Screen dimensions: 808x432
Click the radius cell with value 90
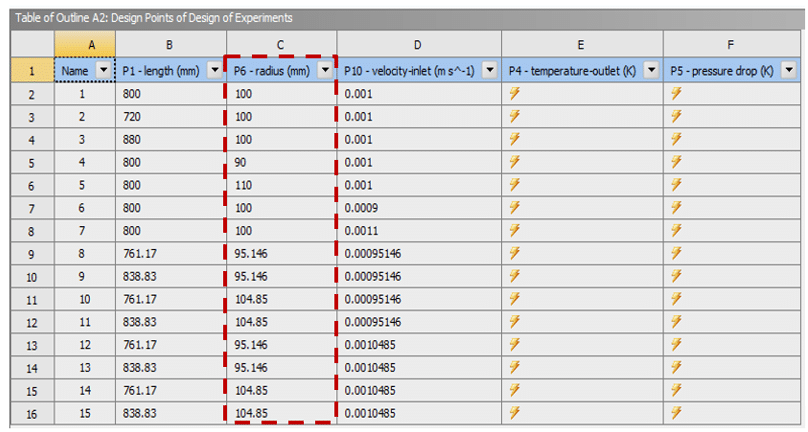click(x=281, y=162)
